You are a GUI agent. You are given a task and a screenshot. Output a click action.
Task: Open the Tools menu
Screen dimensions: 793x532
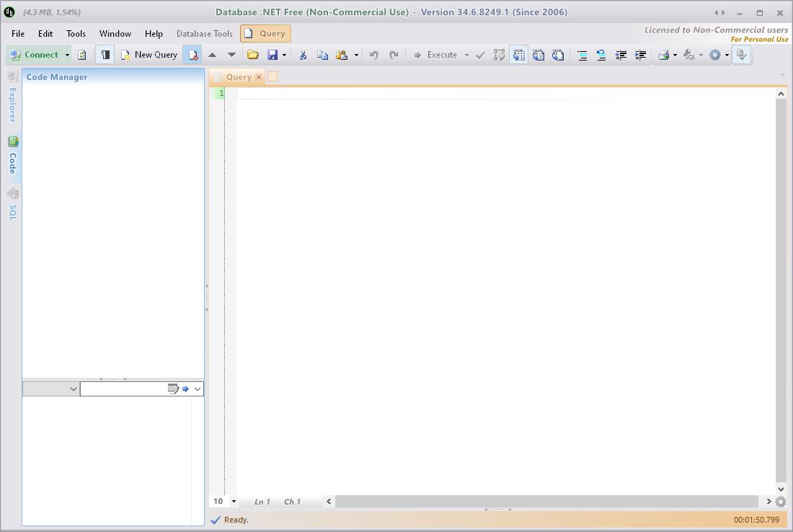click(x=76, y=33)
